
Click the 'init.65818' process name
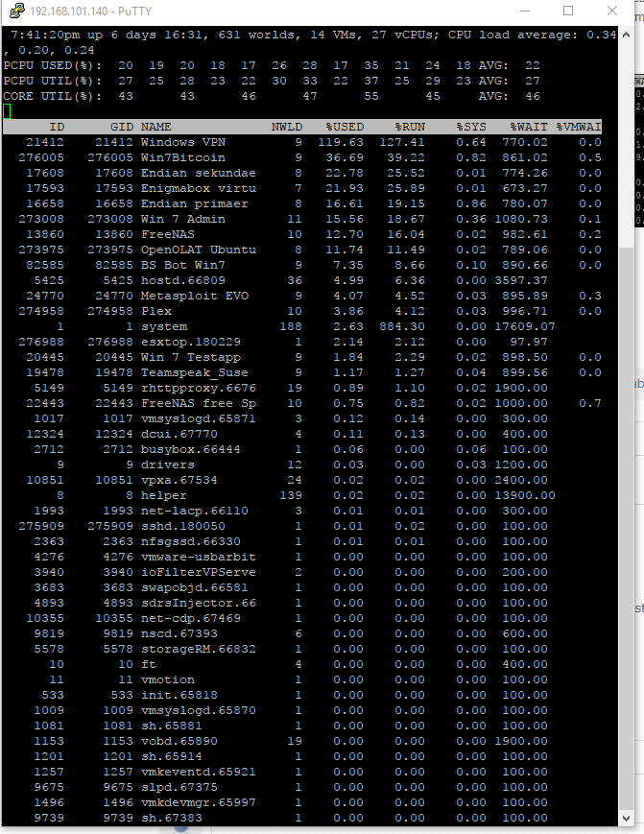point(179,695)
